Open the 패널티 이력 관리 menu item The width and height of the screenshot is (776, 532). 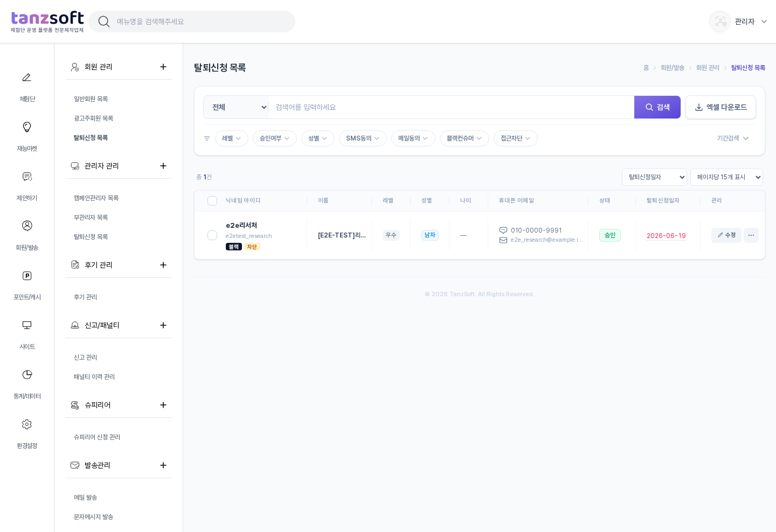[x=94, y=377]
